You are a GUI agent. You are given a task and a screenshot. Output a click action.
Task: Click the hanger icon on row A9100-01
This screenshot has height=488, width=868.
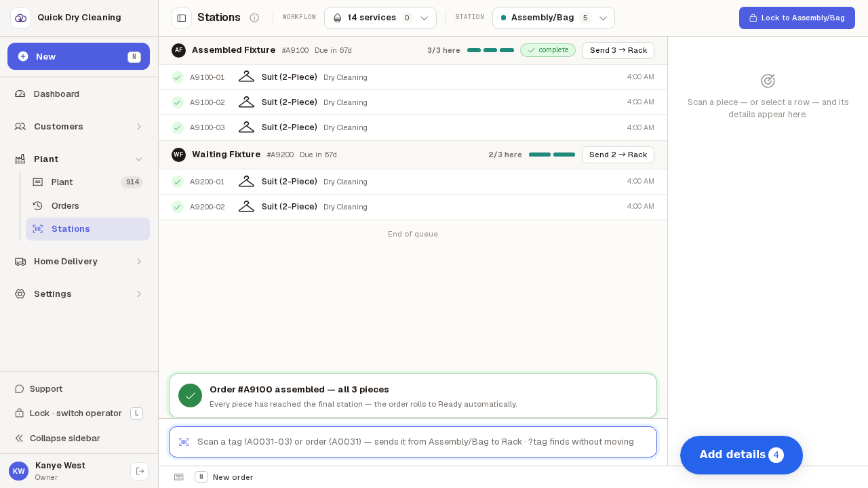pyautogui.click(x=246, y=77)
